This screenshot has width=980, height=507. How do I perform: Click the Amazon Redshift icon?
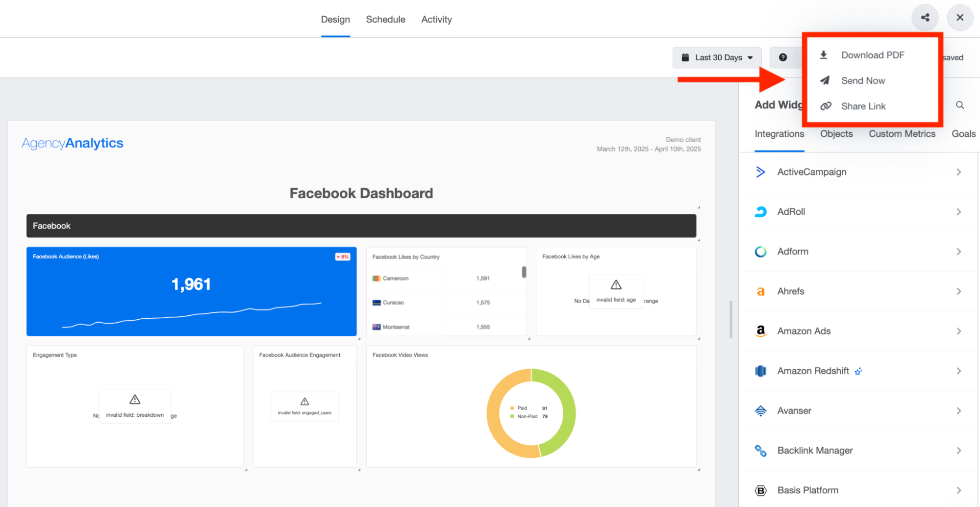coord(760,371)
